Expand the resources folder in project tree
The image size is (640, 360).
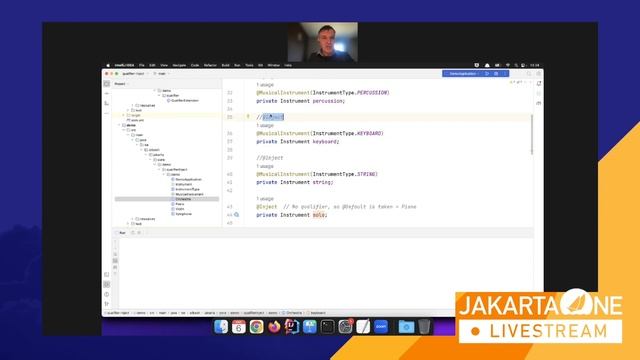point(133,219)
